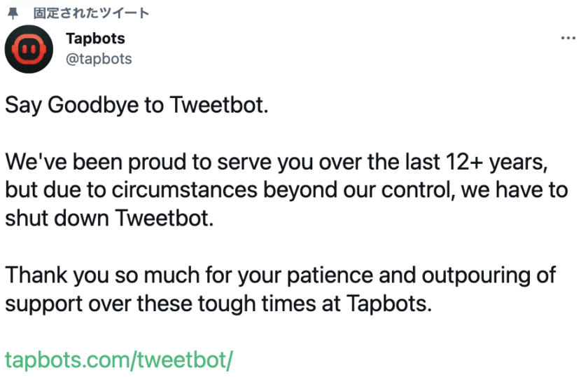Click the 固定されたツイート pinned label

[x=92, y=13]
